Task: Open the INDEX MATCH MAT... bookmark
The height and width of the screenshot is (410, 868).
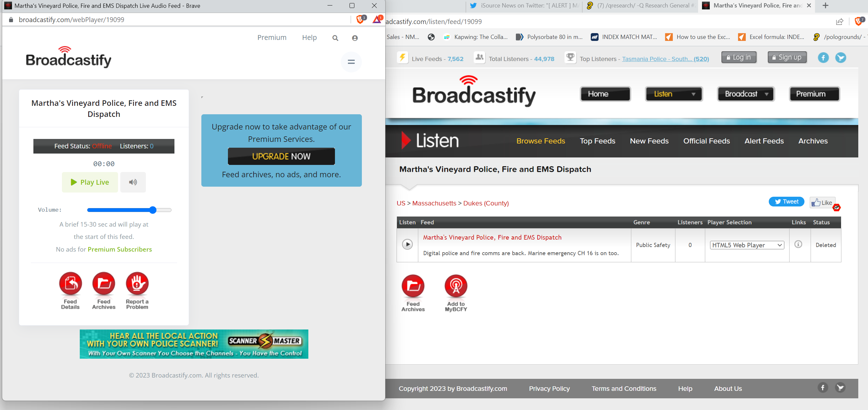Action: pyautogui.click(x=624, y=37)
